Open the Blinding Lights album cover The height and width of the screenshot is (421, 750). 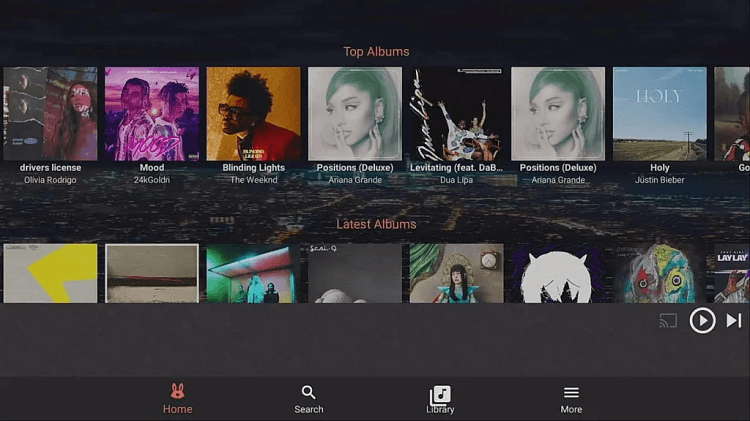click(x=254, y=114)
